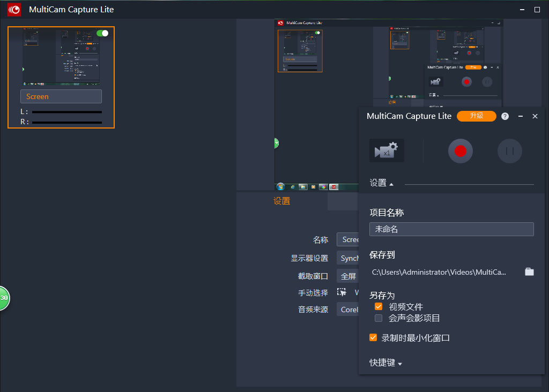Toggle the Screen source switch off
This screenshot has height=392, width=549.
(x=102, y=33)
